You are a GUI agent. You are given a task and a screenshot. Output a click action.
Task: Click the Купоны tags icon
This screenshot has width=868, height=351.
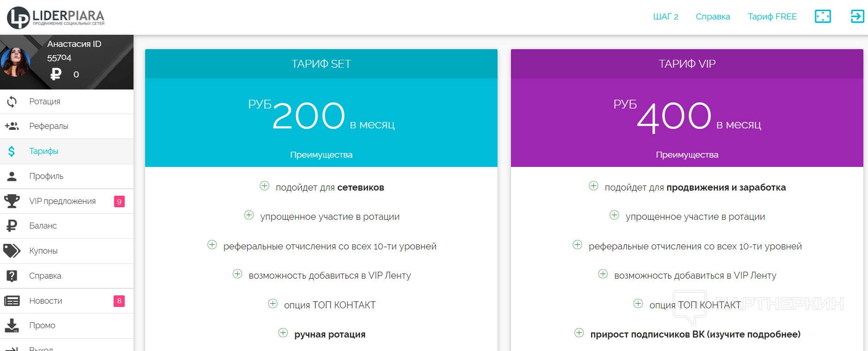tap(12, 251)
